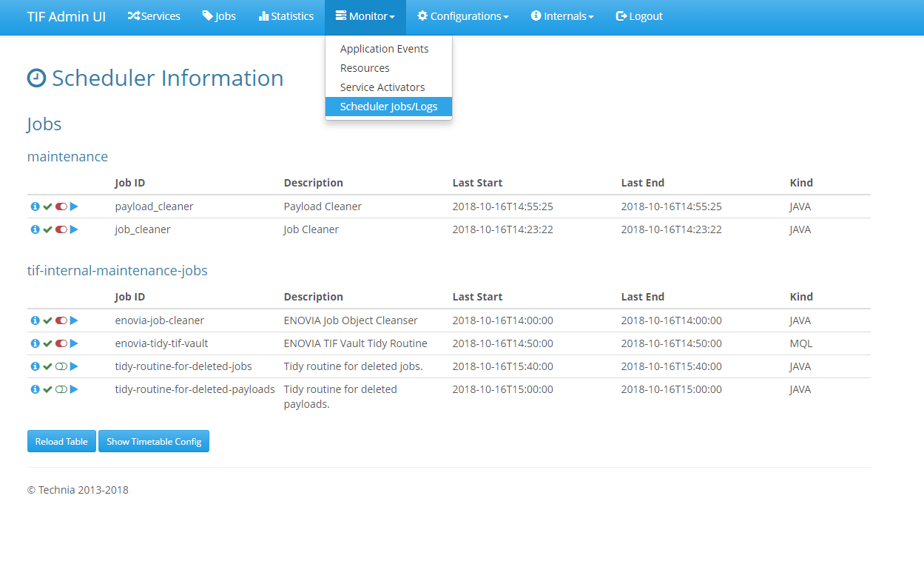Click the TIF Admin UI brand title
Screen dimensions: 924x561
(x=67, y=16)
